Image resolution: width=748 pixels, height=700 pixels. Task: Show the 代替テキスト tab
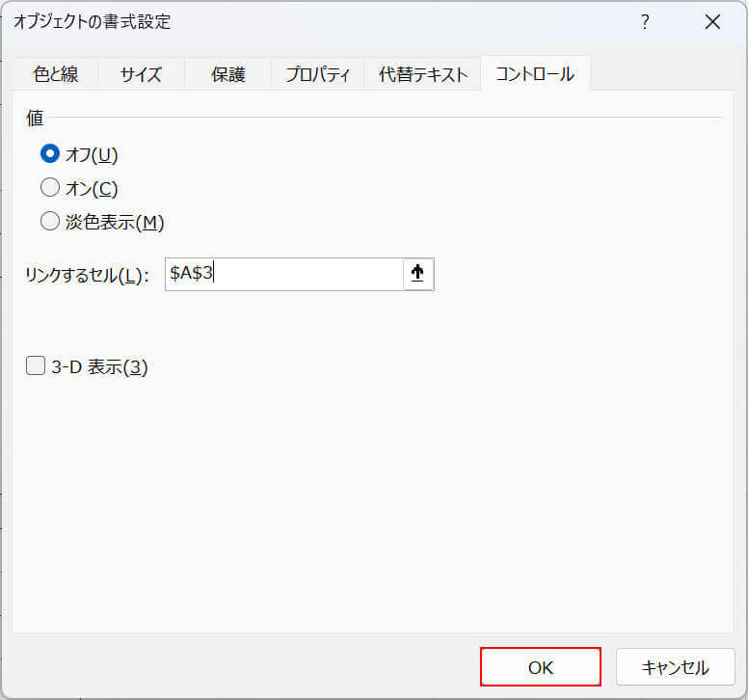pos(422,74)
